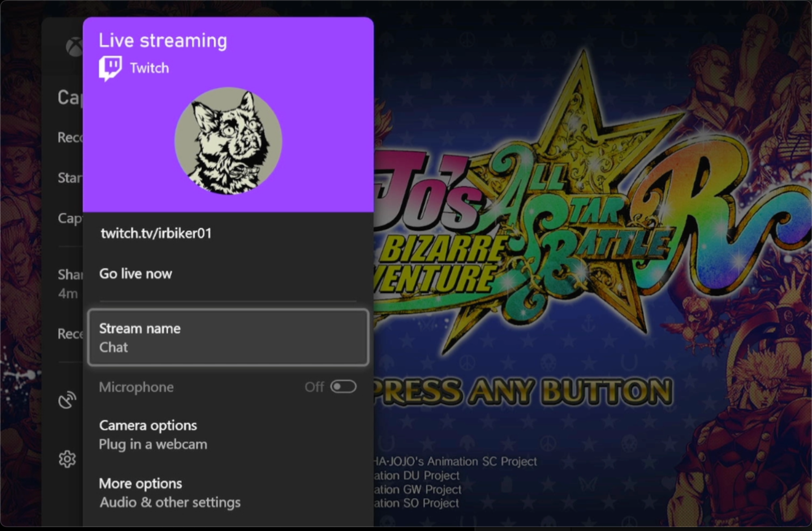Click Plug in a webcam
This screenshot has height=531, width=812.
pyautogui.click(x=153, y=444)
